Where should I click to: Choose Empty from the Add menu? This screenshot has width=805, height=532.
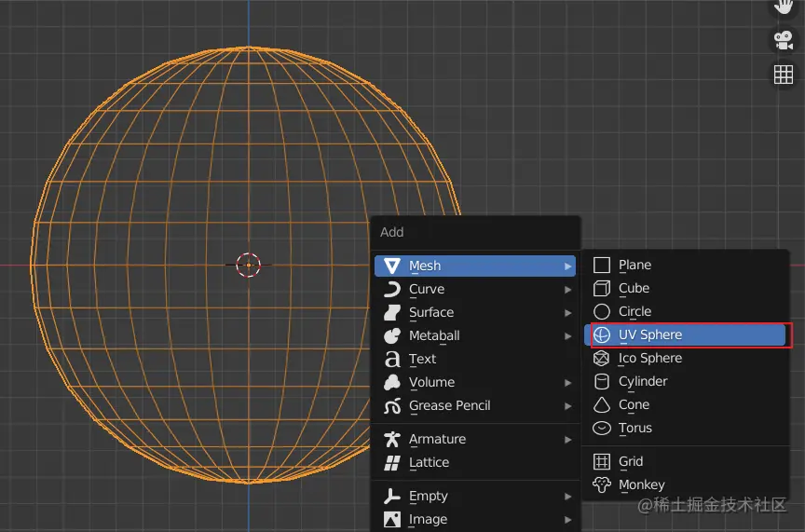(x=475, y=496)
